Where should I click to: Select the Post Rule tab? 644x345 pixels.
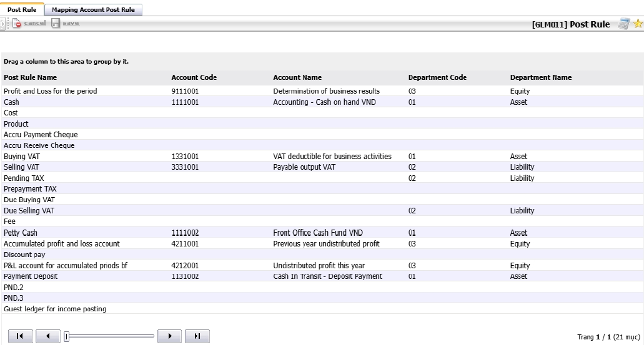tap(22, 10)
